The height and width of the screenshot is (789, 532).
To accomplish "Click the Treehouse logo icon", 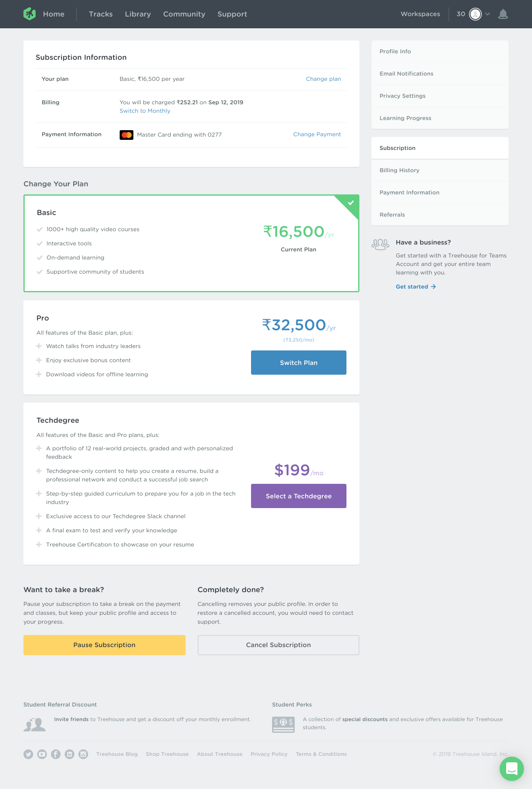I will pyautogui.click(x=30, y=14).
